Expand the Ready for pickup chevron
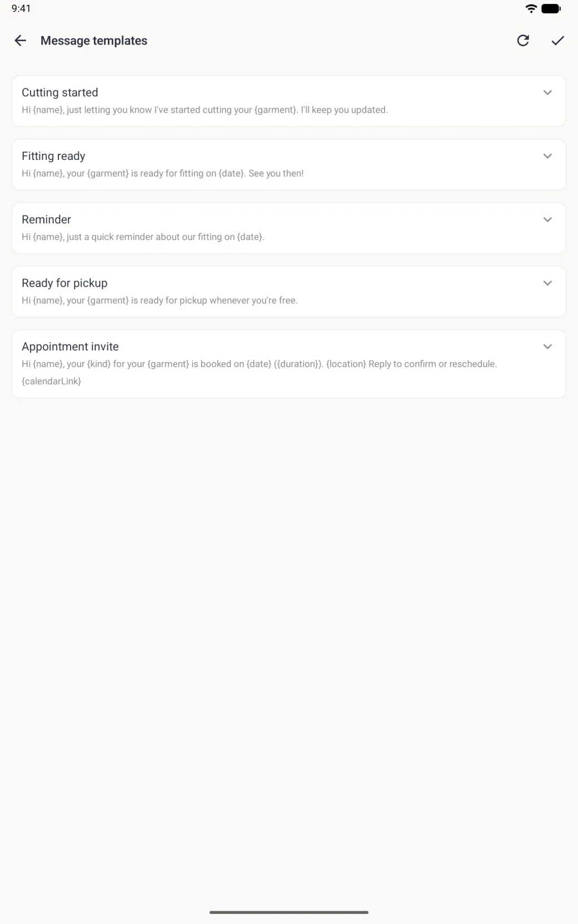The width and height of the screenshot is (578, 924). click(x=547, y=283)
